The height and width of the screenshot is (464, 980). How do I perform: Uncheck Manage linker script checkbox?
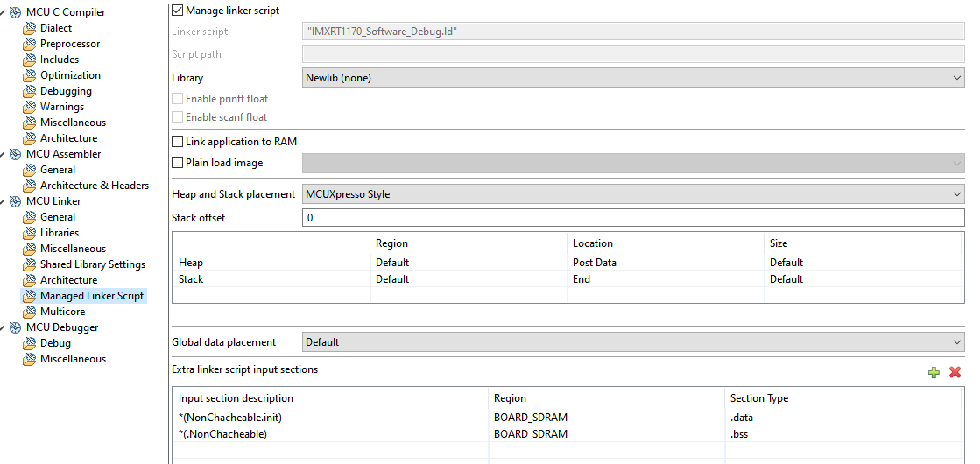[178, 11]
